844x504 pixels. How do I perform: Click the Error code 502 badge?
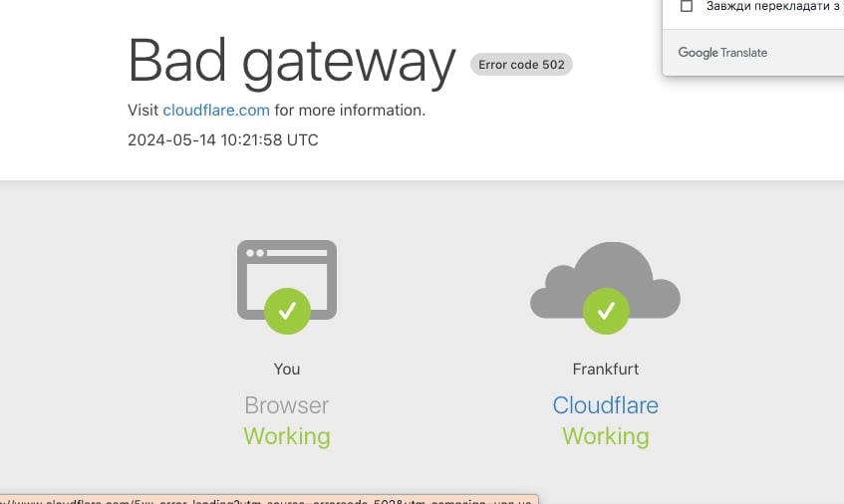[521, 65]
